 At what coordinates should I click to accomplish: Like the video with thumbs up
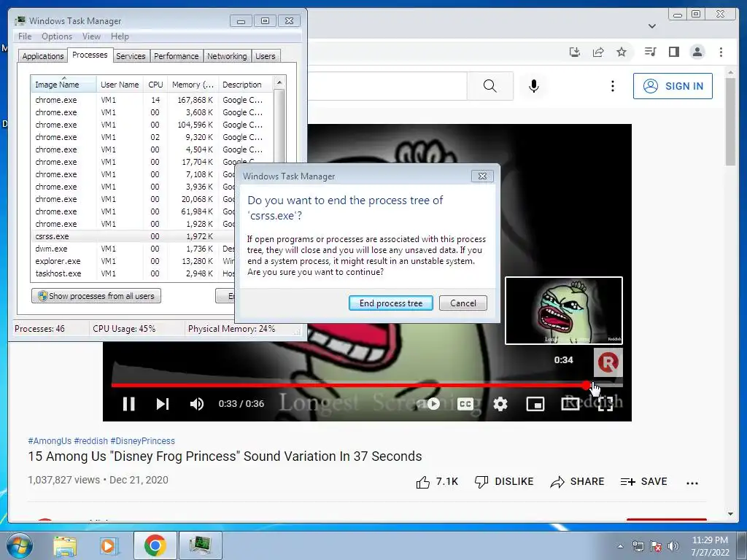point(437,482)
